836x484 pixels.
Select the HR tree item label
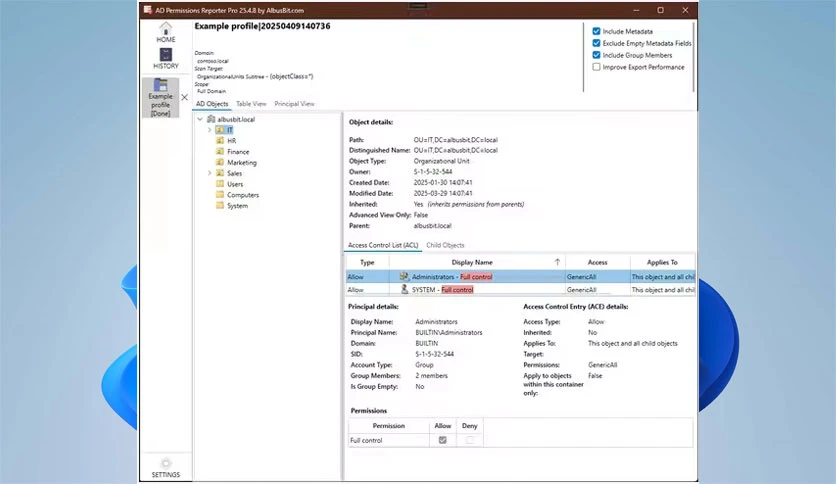[231, 141]
